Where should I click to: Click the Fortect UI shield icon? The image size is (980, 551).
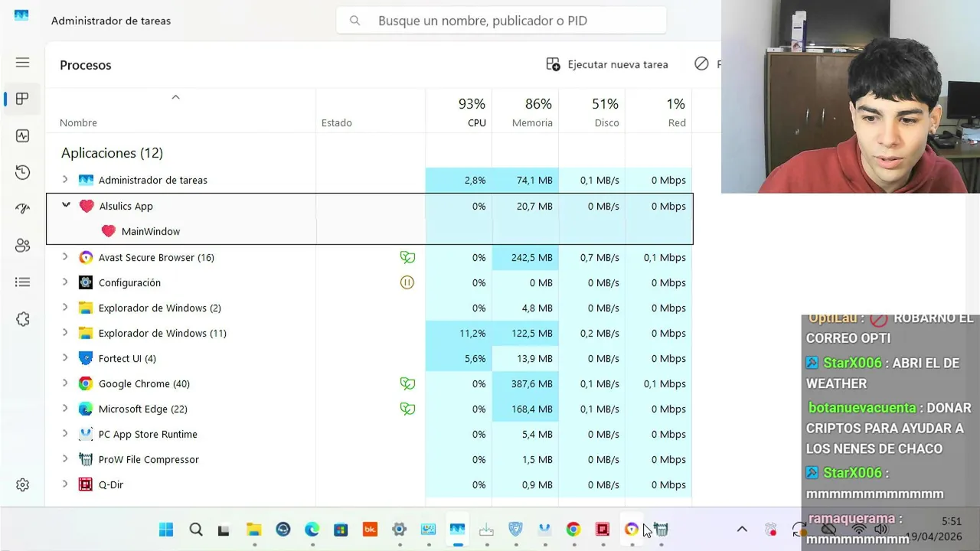[86, 358]
